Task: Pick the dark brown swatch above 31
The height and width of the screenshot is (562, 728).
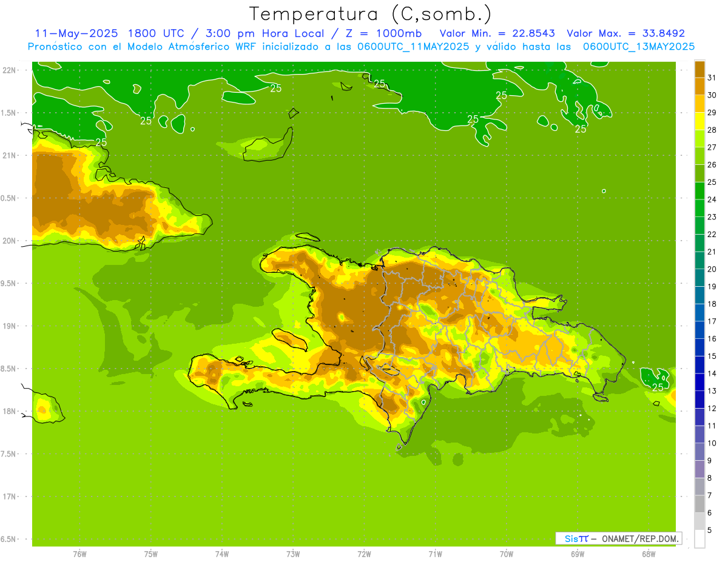Action: coord(699,69)
